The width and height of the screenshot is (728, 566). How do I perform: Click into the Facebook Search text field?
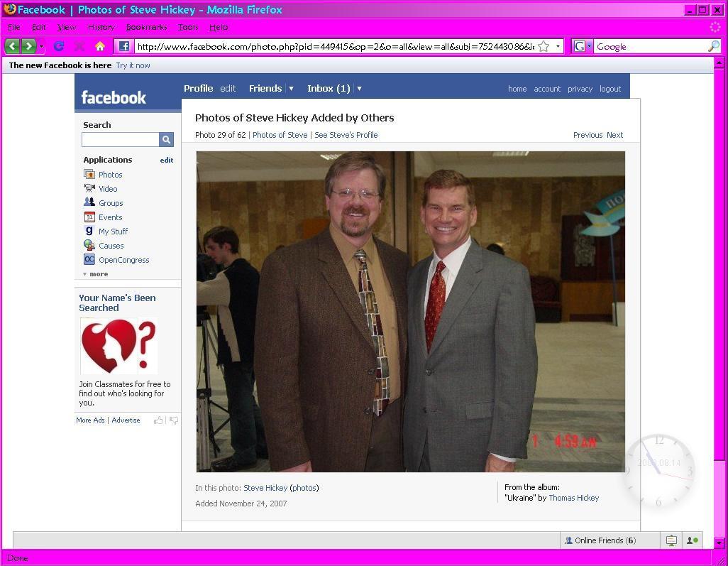121,139
